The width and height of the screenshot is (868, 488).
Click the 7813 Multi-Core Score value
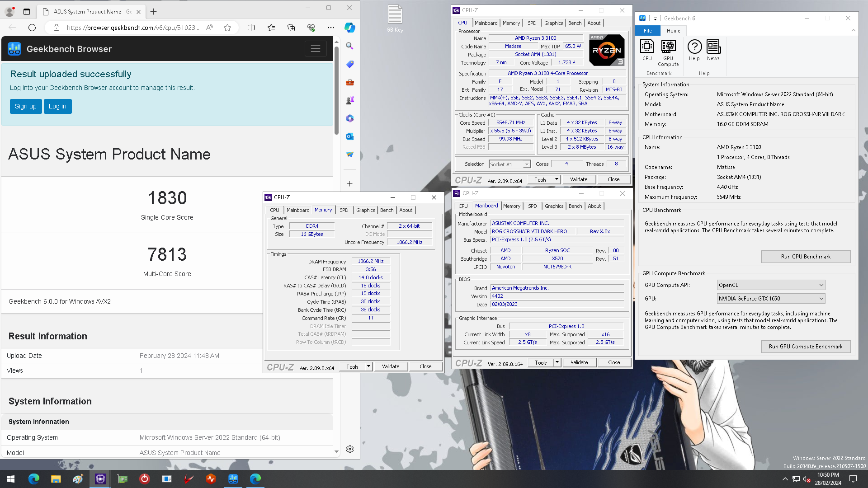coord(167,254)
